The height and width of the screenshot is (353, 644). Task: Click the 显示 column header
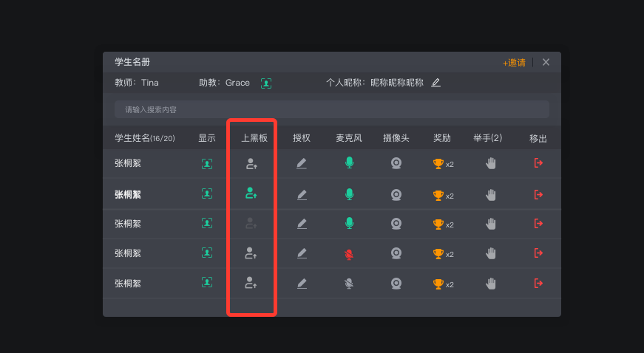[207, 138]
